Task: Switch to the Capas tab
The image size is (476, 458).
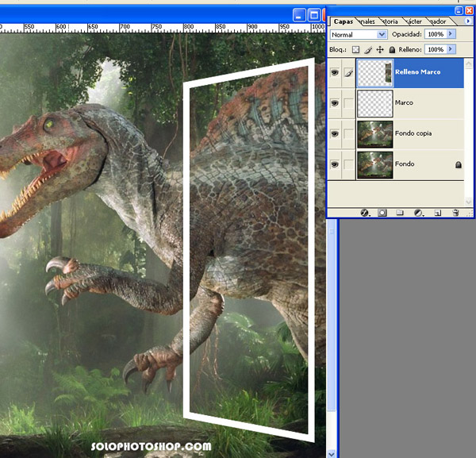Action: coord(343,21)
